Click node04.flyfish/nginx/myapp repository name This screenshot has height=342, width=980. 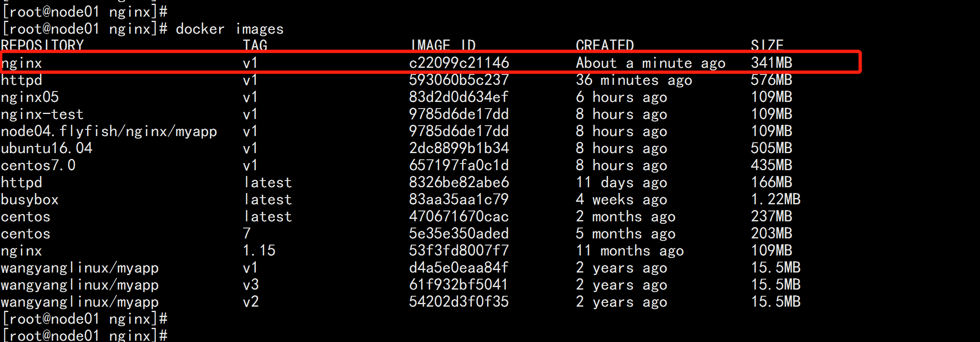109,131
